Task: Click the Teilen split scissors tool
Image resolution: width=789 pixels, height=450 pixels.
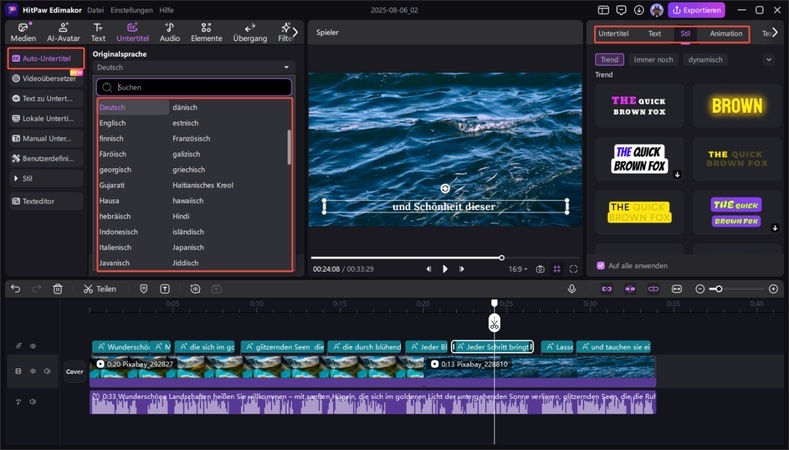Action: tap(100, 289)
